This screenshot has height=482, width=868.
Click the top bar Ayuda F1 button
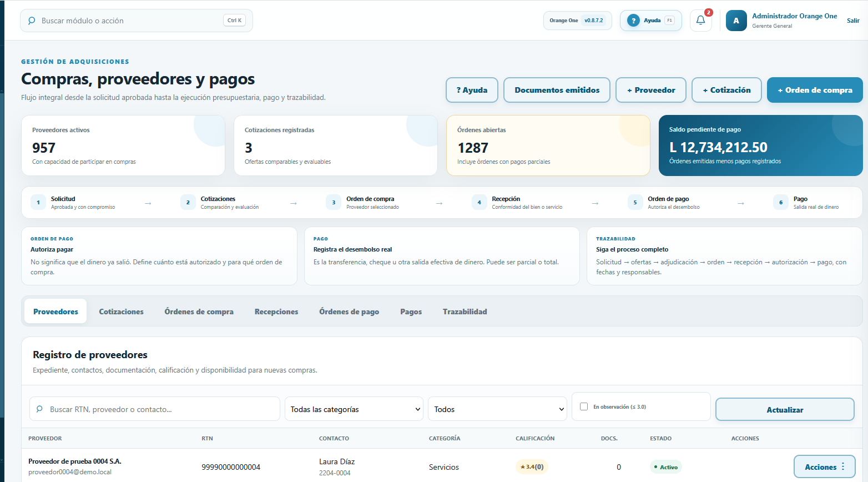pos(650,21)
